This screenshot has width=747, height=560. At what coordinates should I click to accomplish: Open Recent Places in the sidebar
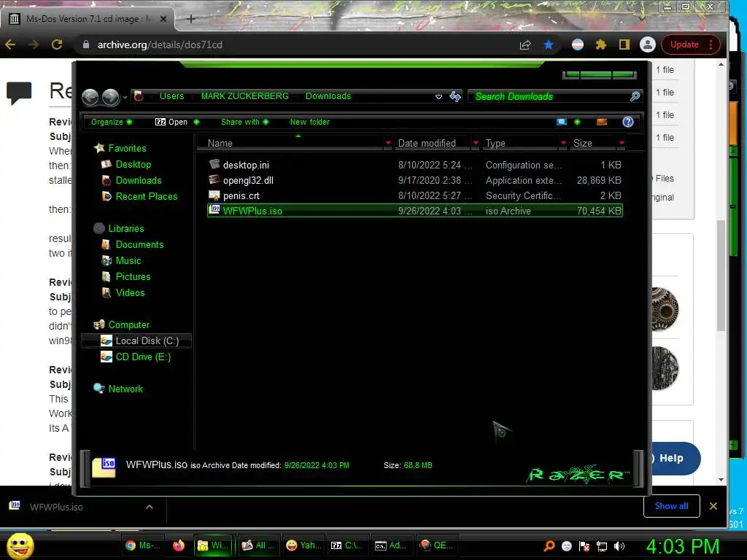coord(147,196)
